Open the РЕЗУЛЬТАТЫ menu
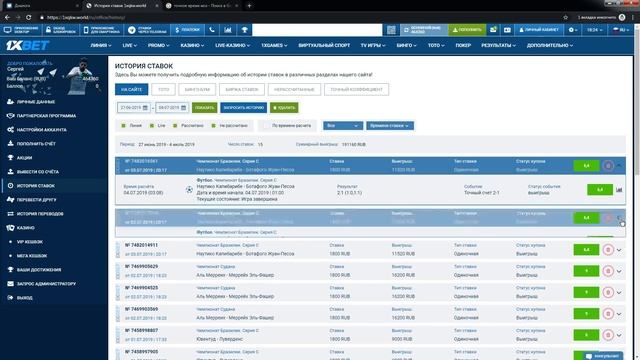Viewport: 640px width, 360px height. click(498, 45)
